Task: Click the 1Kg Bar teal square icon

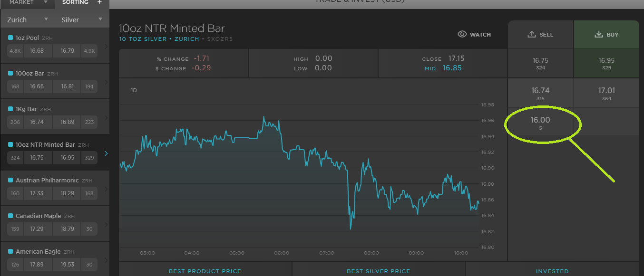Action: pyautogui.click(x=10, y=109)
